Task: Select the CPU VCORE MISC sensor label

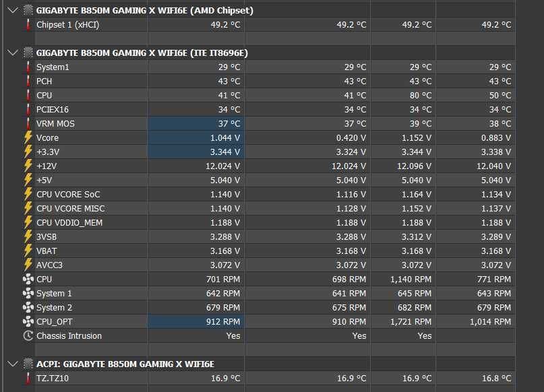Action: [x=70, y=209]
